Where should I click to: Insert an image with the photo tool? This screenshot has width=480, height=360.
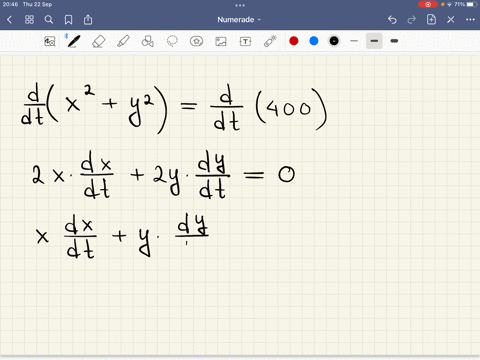coord(221,41)
